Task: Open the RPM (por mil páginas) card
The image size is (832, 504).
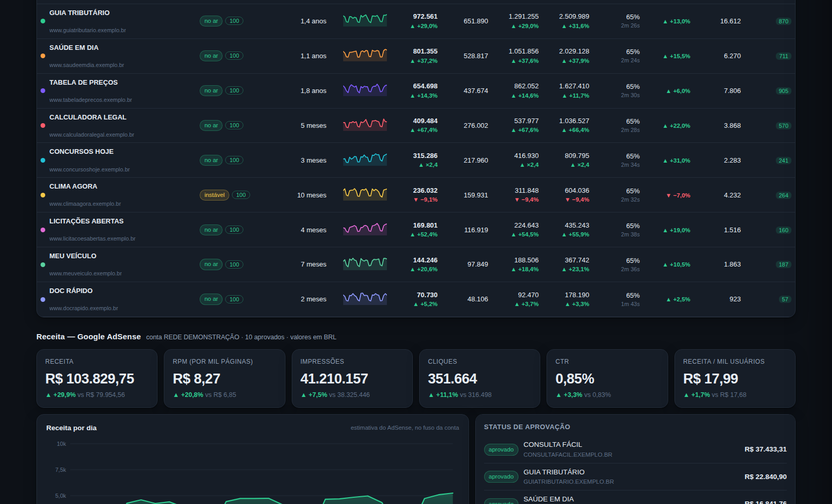Action: pyautogui.click(x=225, y=378)
